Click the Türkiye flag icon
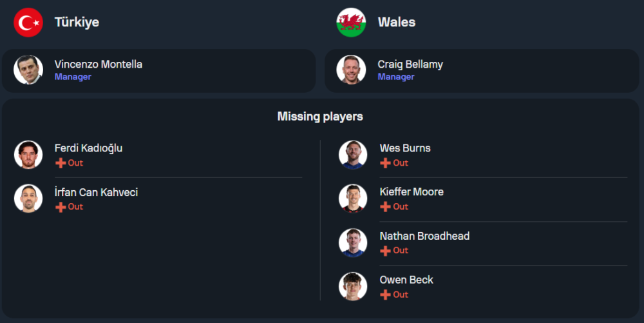Viewport: 644px width, 323px height. click(x=28, y=23)
